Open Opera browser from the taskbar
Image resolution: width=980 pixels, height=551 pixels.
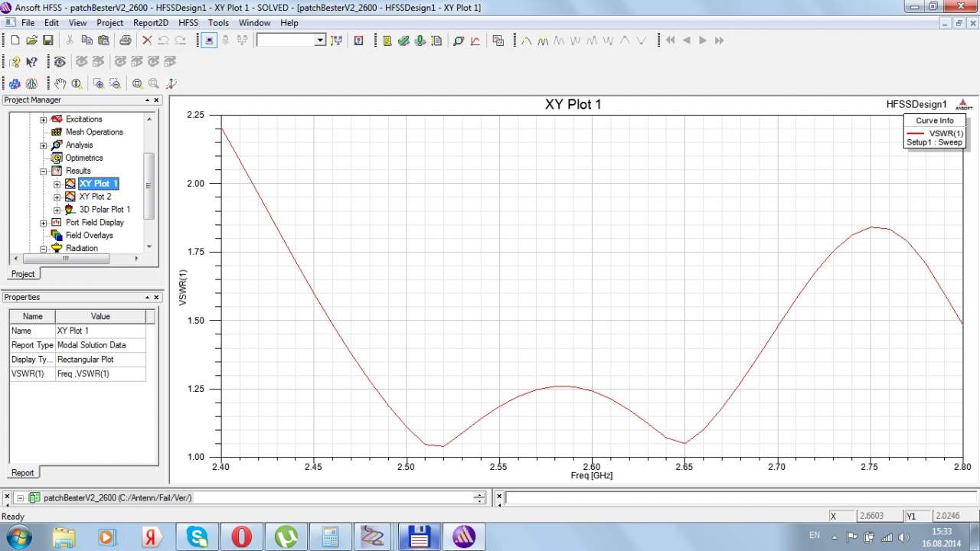pyautogui.click(x=241, y=536)
